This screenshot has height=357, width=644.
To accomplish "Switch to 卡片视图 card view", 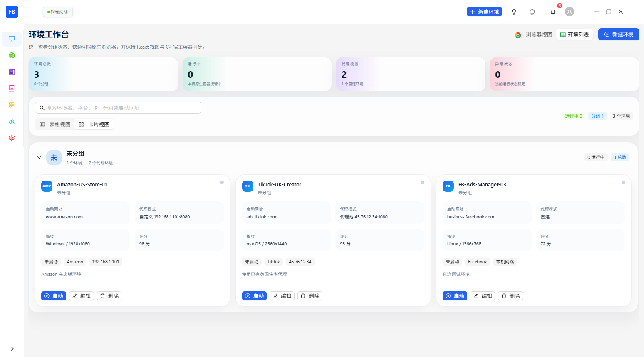I will [x=94, y=124].
